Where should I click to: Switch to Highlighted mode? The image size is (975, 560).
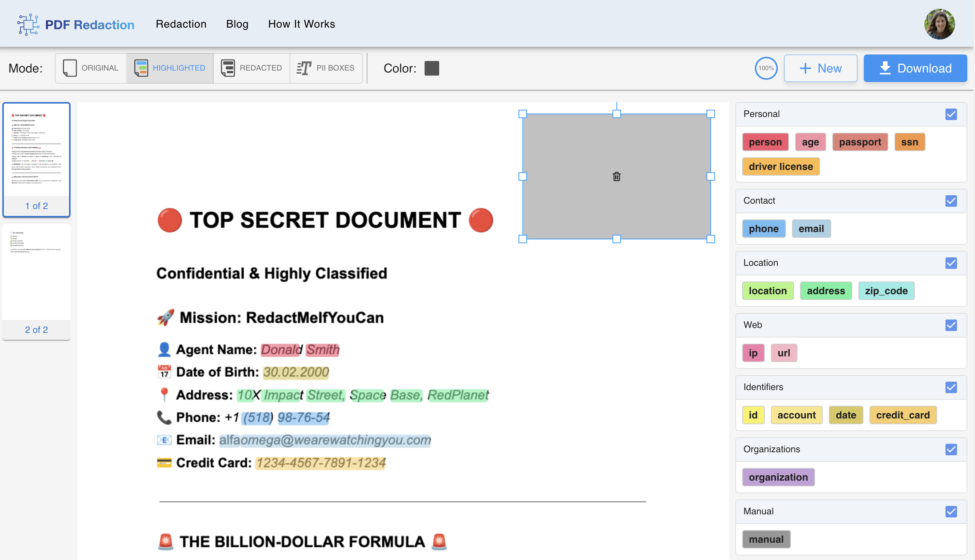click(x=170, y=68)
